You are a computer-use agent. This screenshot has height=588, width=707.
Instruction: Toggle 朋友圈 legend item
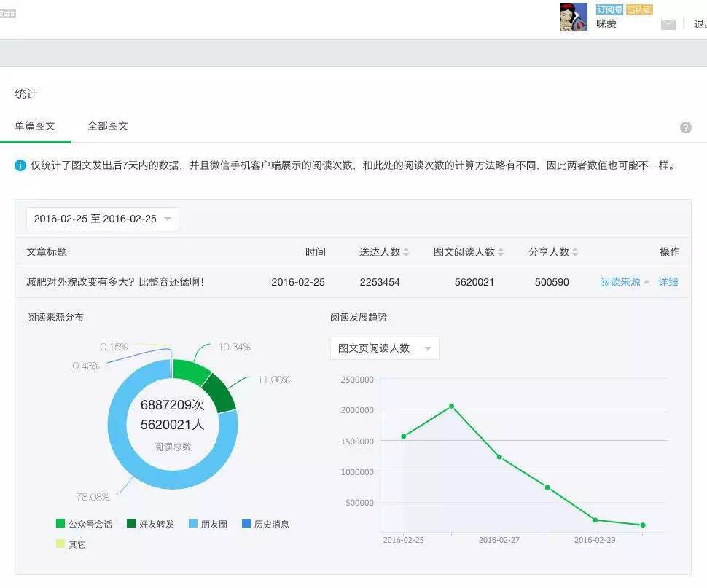pyautogui.click(x=208, y=524)
